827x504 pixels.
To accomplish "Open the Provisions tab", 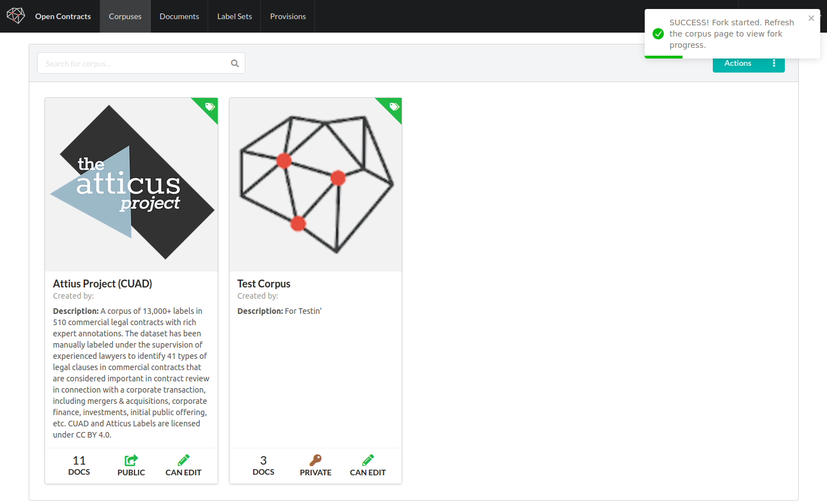I will point(287,16).
